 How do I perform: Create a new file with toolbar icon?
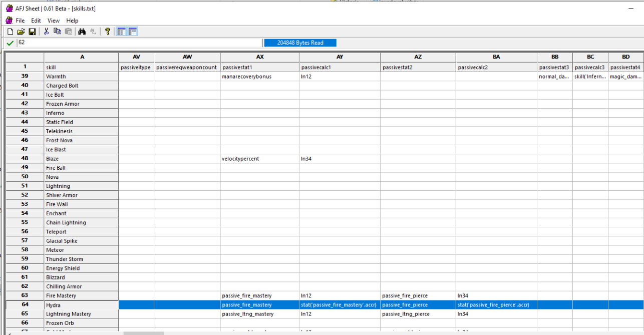(x=10, y=32)
